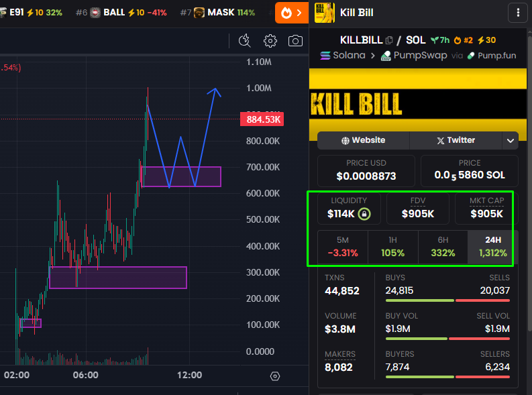532x395 pixels.
Task: Open the PumpSwap DEX link
Action: point(414,55)
